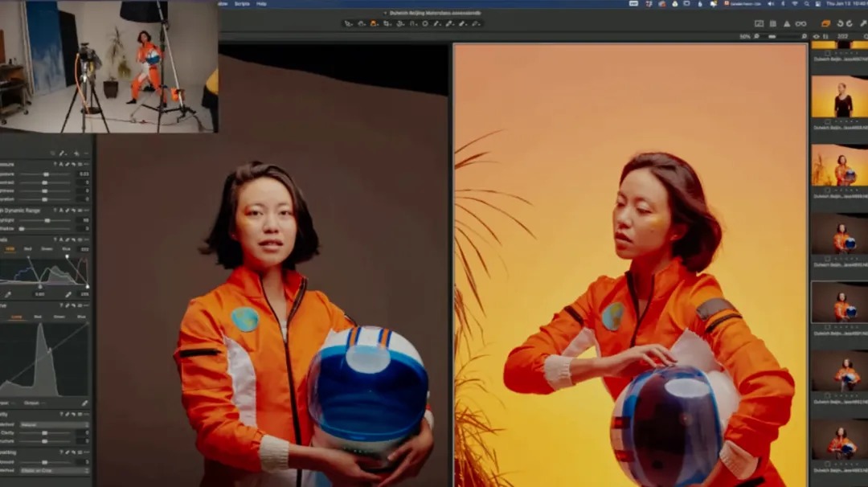
Task: Click the help '?' icon in the Vignetting panel header
Action: [61, 452]
